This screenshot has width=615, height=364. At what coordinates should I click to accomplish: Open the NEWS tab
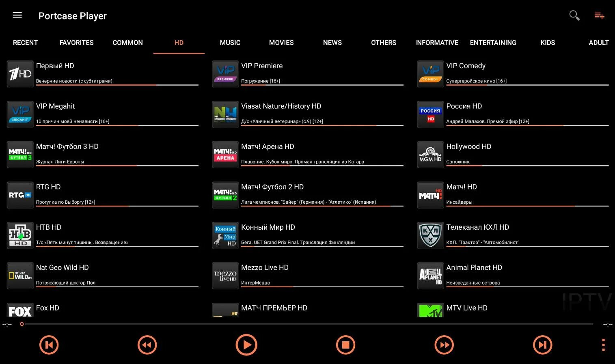pyautogui.click(x=332, y=43)
